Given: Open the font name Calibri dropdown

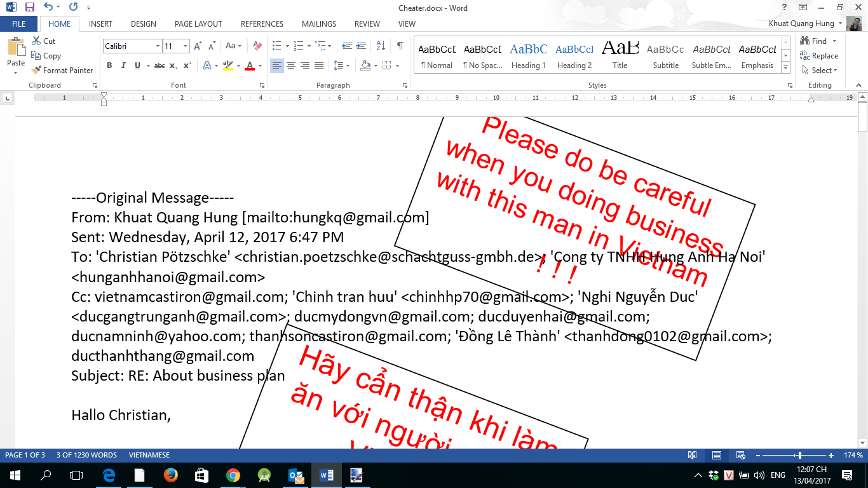Looking at the screenshot, I should tap(158, 46).
